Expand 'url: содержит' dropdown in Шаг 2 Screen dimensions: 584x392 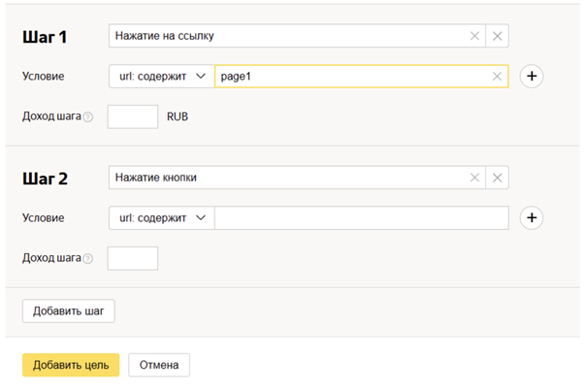[x=161, y=218]
